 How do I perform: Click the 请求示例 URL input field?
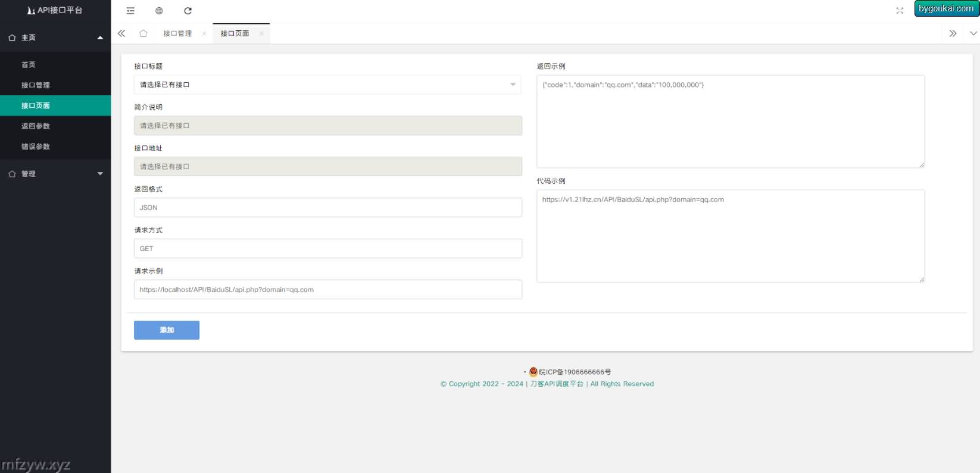click(327, 290)
